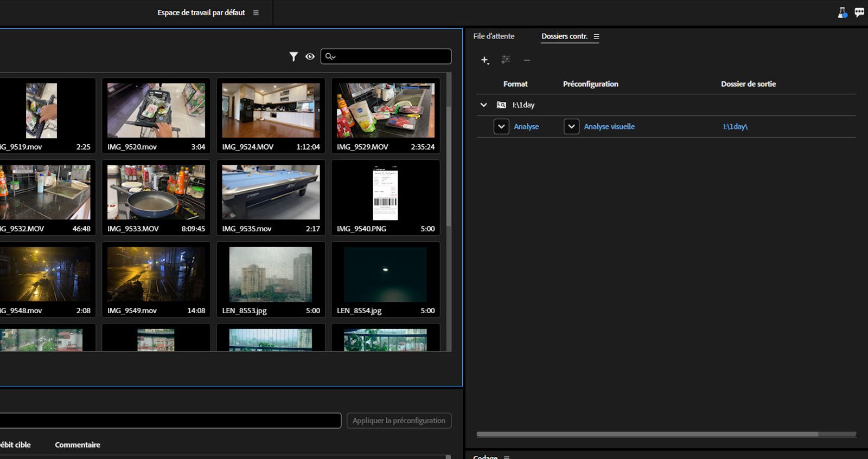Viewport: 868px width, 459px height.
Task: Select the IMG_9535.mov pool table thumbnail
Action: (271, 192)
